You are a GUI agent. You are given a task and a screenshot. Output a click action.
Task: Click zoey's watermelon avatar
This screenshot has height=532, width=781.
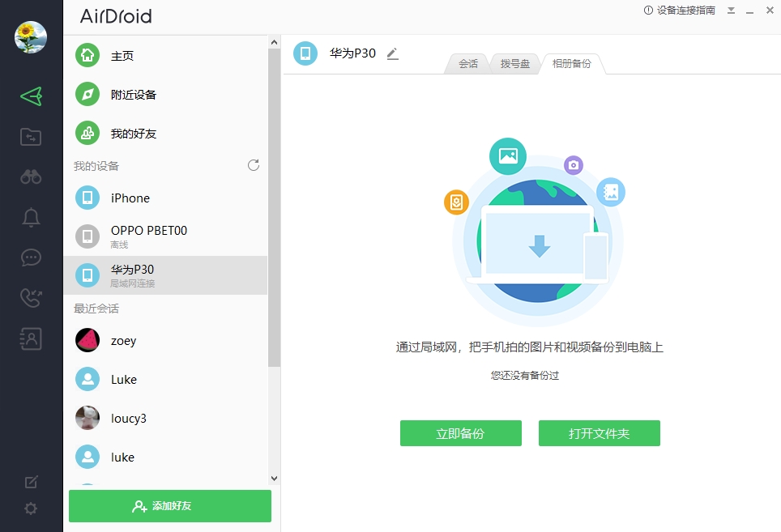[87, 340]
